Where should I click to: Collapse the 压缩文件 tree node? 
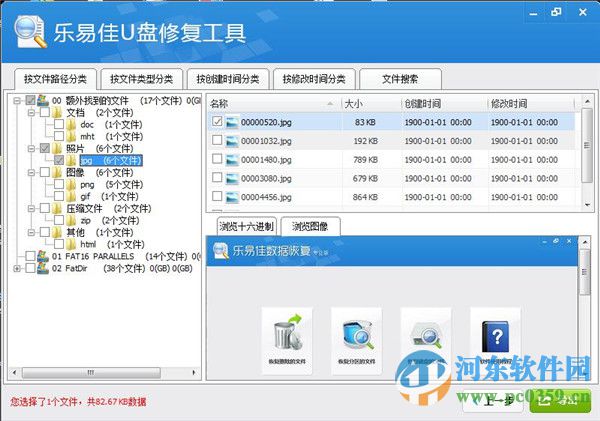click(x=31, y=209)
